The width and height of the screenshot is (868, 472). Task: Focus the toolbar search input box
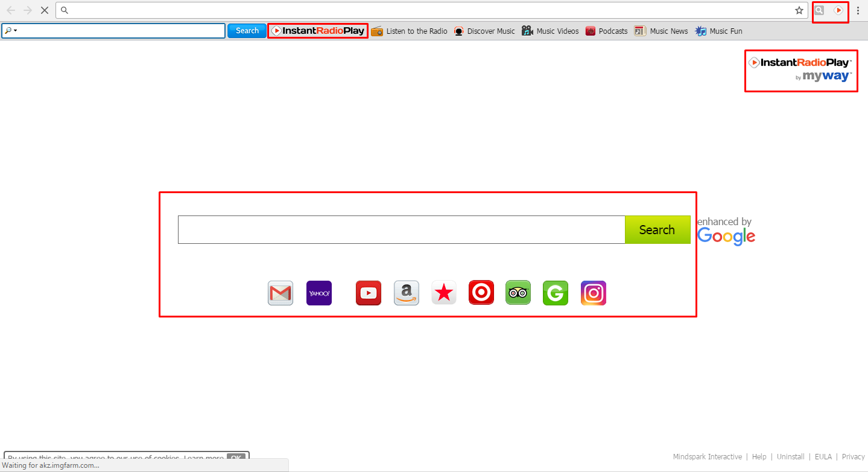(x=113, y=31)
